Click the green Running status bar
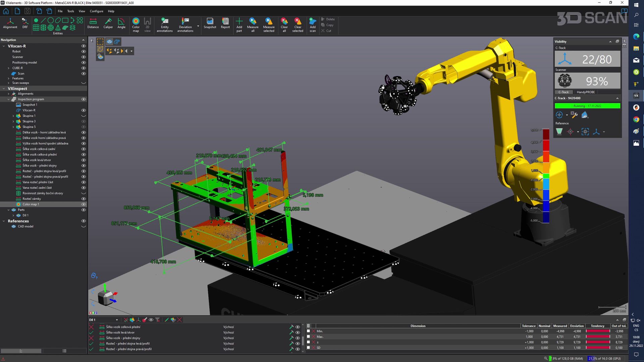644x362 pixels. 587,106
